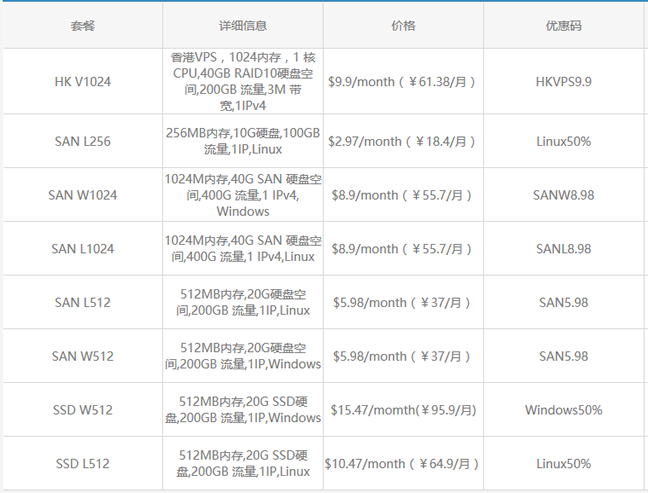Click the $2.97/month price cell
This screenshot has height=493, width=648.
(x=403, y=141)
